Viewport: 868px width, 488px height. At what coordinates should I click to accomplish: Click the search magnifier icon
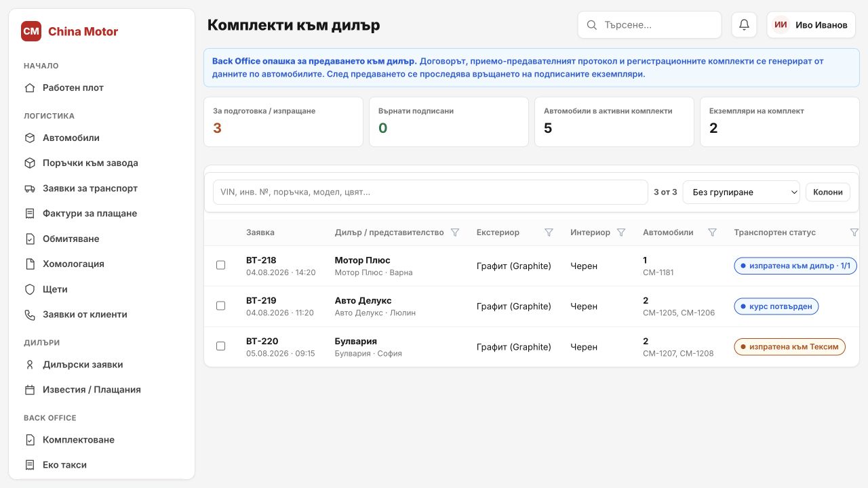coord(592,25)
